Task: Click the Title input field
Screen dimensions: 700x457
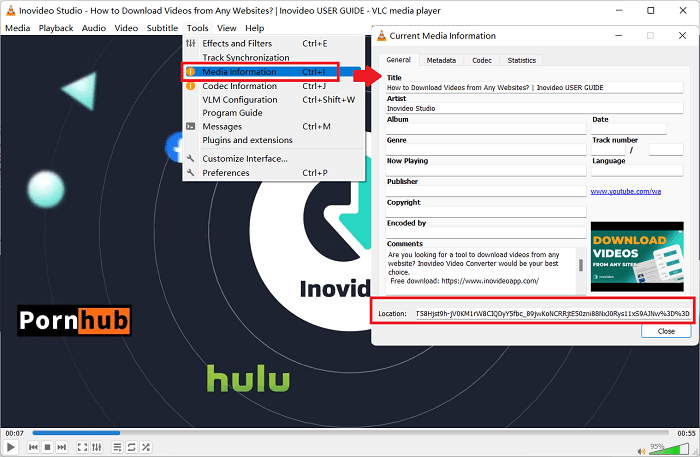Action: [534, 87]
